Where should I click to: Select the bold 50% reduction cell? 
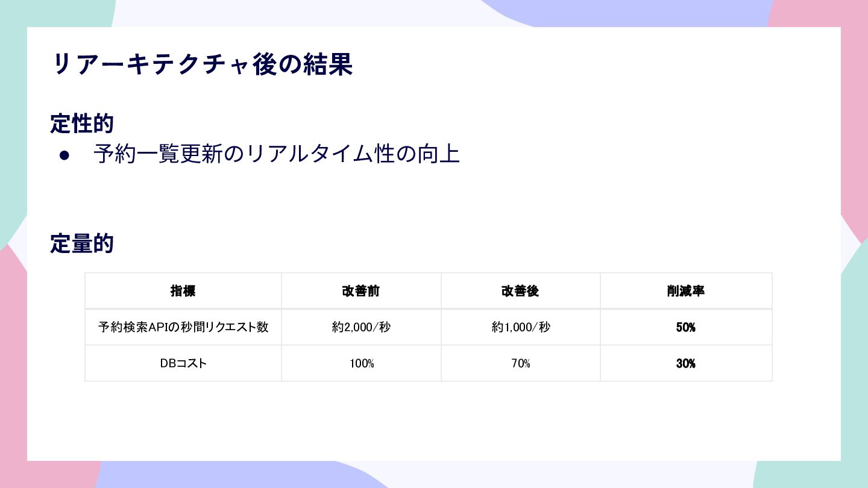(686, 327)
